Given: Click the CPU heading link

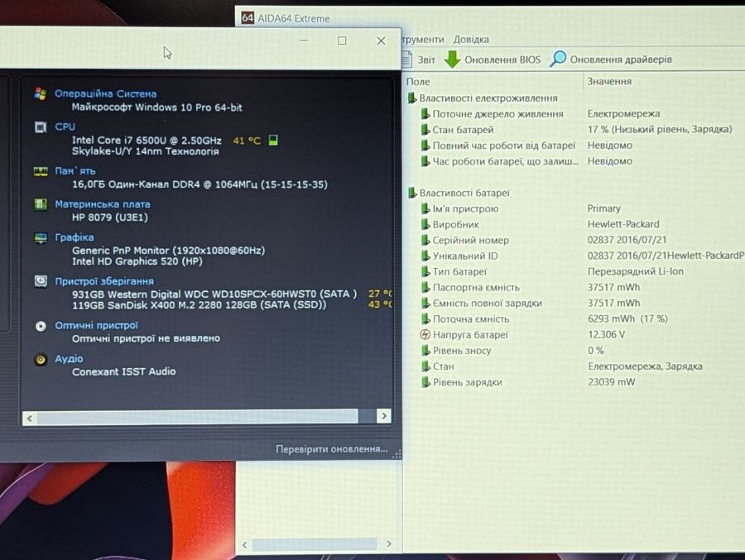Looking at the screenshot, I should click(65, 127).
